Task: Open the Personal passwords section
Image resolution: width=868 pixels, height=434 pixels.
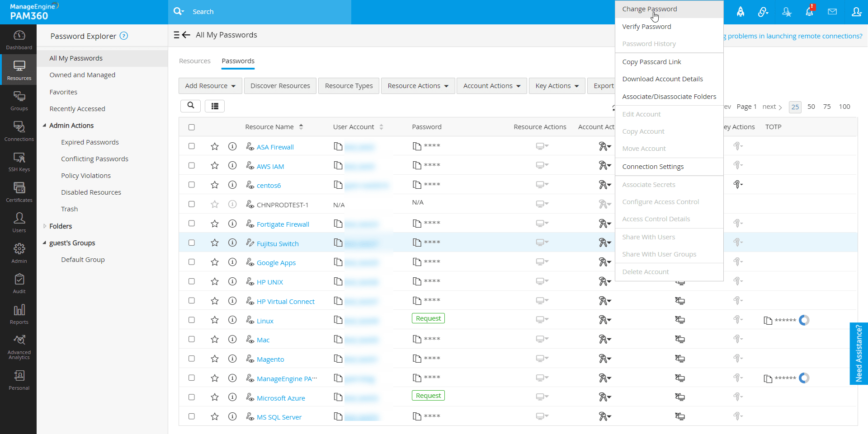Action: (19, 380)
